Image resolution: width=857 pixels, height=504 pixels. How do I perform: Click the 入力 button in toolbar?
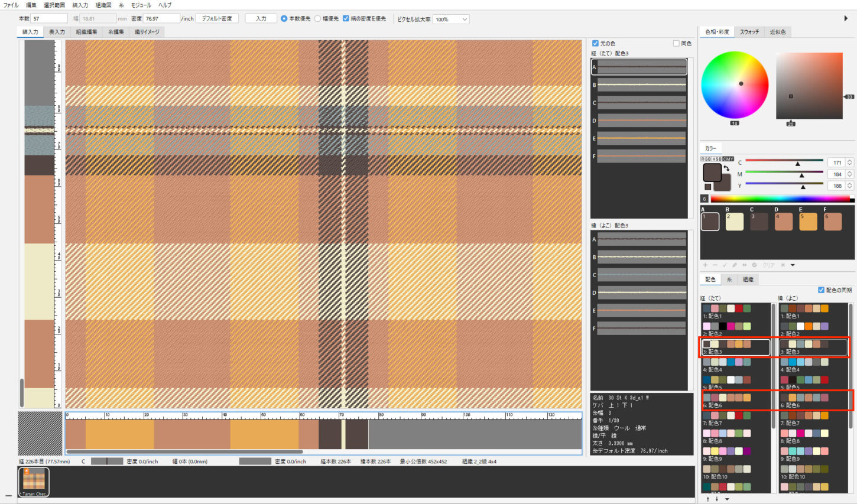click(261, 19)
